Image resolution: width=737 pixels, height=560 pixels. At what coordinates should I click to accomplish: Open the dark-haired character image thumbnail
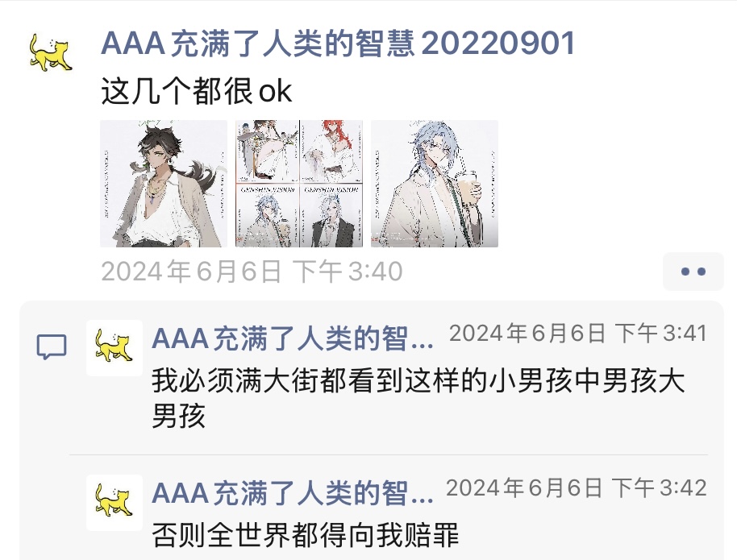coord(164,184)
